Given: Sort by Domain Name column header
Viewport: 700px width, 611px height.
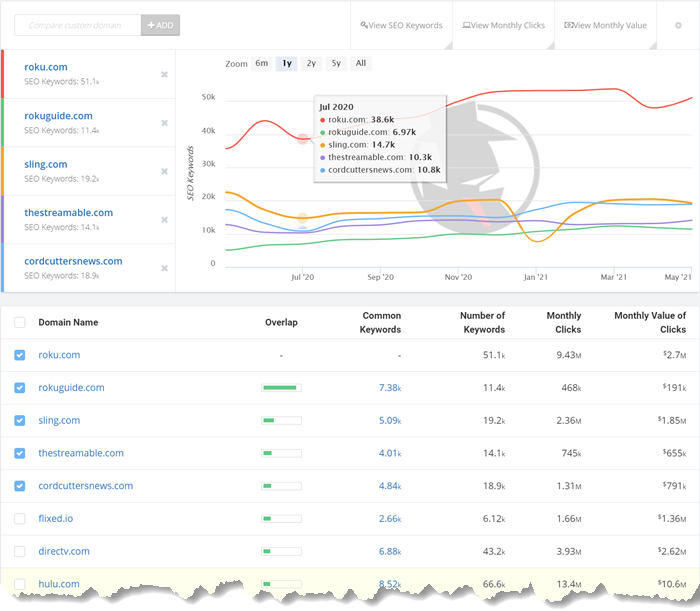Looking at the screenshot, I should (68, 322).
